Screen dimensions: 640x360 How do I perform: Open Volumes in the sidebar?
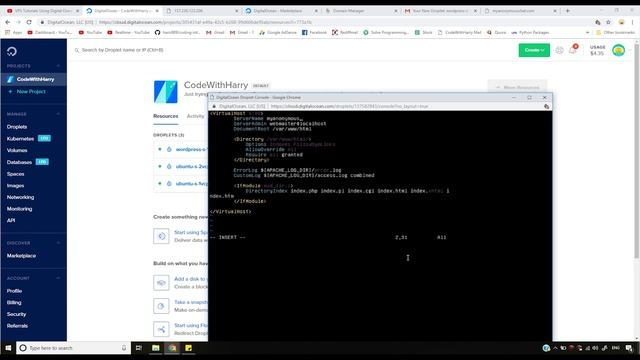point(17,150)
